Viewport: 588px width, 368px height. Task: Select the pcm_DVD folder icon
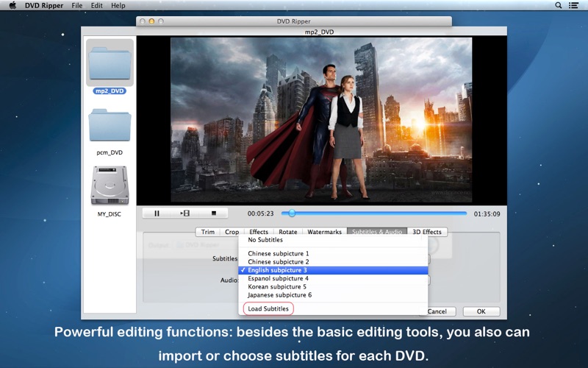[x=110, y=125]
